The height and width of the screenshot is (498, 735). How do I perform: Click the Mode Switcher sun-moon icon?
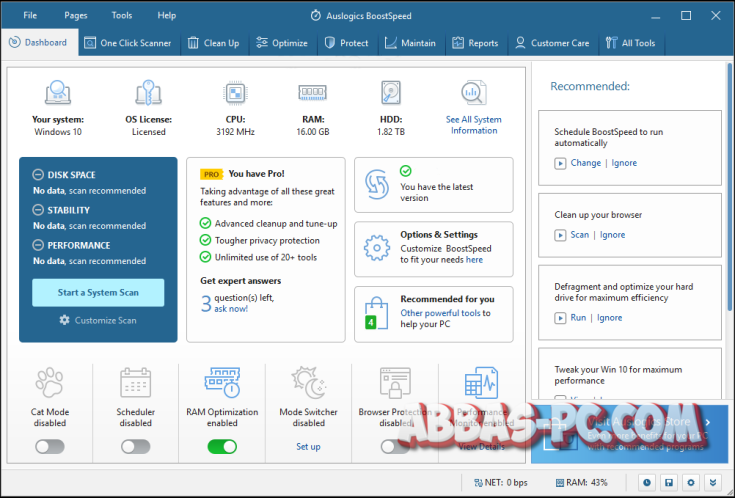(x=308, y=384)
